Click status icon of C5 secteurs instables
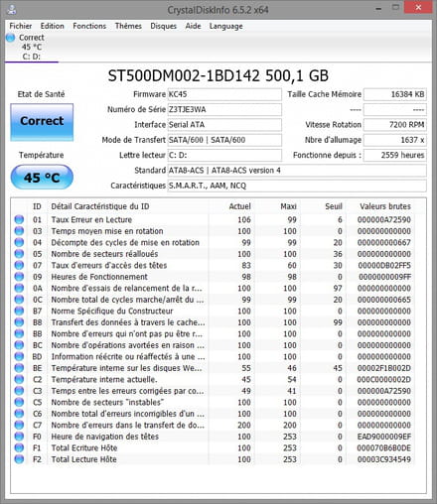 coord(19,402)
